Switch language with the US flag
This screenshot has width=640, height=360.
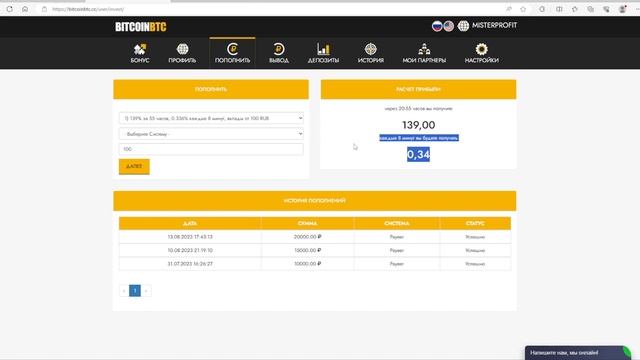pyautogui.click(x=449, y=26)
